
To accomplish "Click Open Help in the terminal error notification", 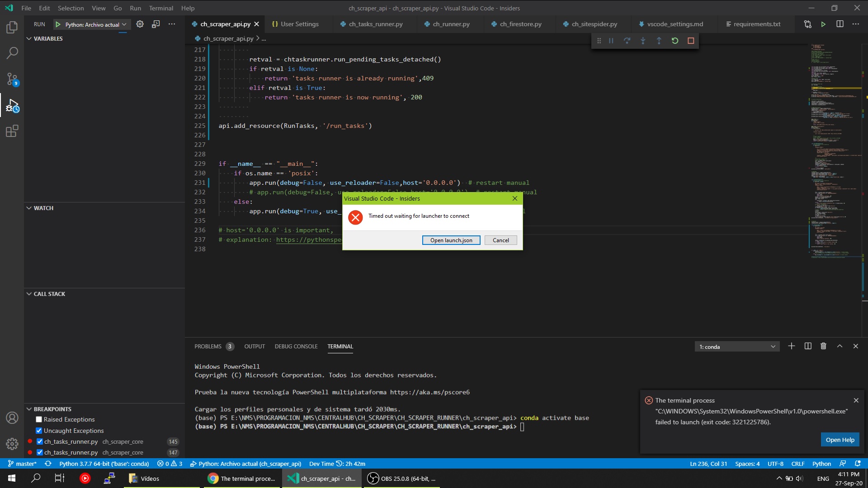I will pyautogui.click(x=840, y=439).
